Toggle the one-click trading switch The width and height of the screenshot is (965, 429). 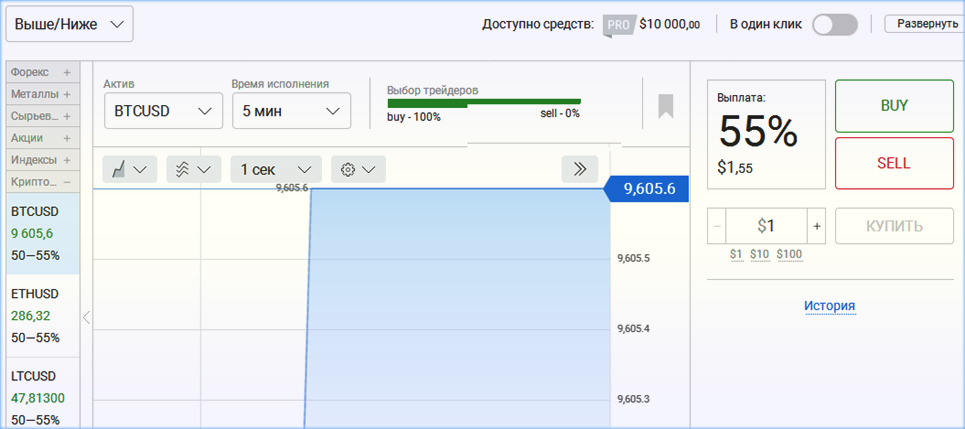[x=834, y=24]
